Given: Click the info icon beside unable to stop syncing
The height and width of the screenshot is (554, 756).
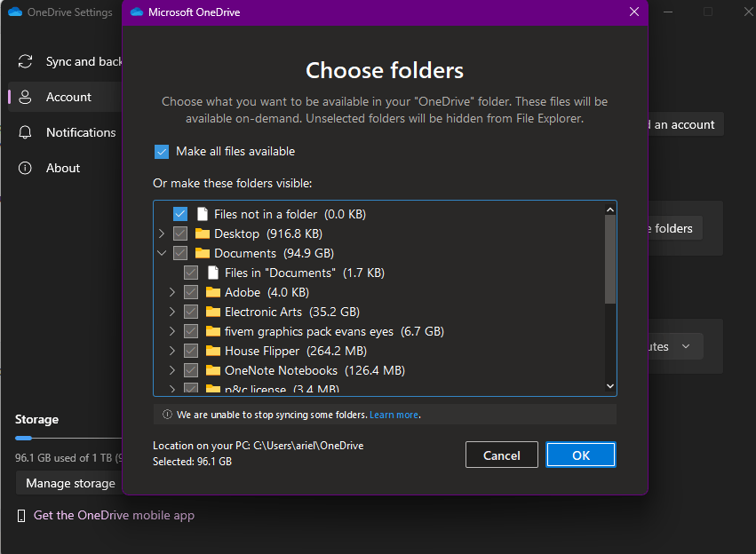Looking at the screenshot, I should (167, 415).
